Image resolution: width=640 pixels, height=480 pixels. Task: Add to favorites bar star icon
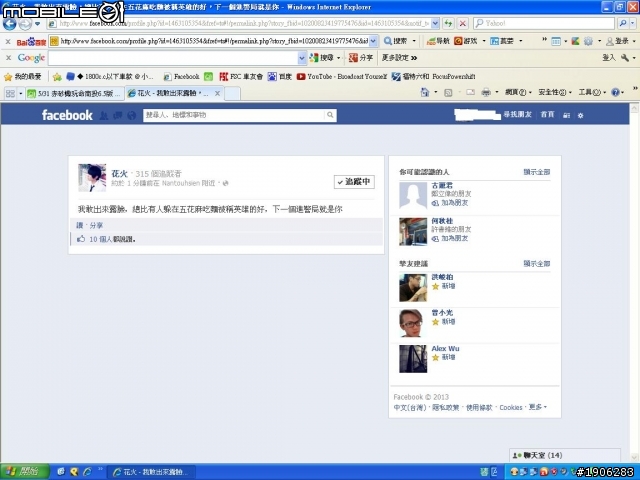coord(57,76)
